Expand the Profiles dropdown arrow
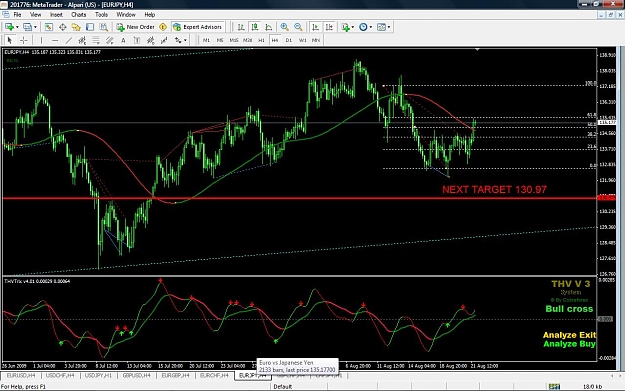Screen dimensions: 625x391 pos(35,27)
